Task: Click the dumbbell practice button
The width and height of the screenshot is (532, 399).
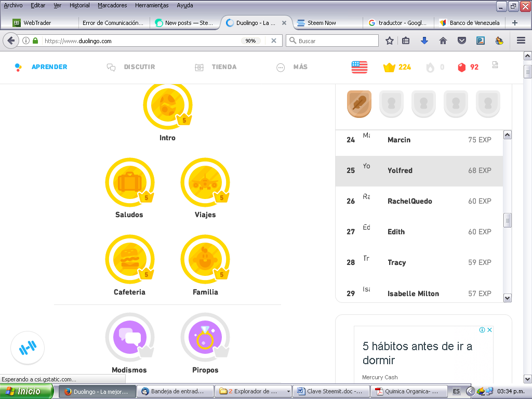Action: pyautogui.click(x=28, y=348)
